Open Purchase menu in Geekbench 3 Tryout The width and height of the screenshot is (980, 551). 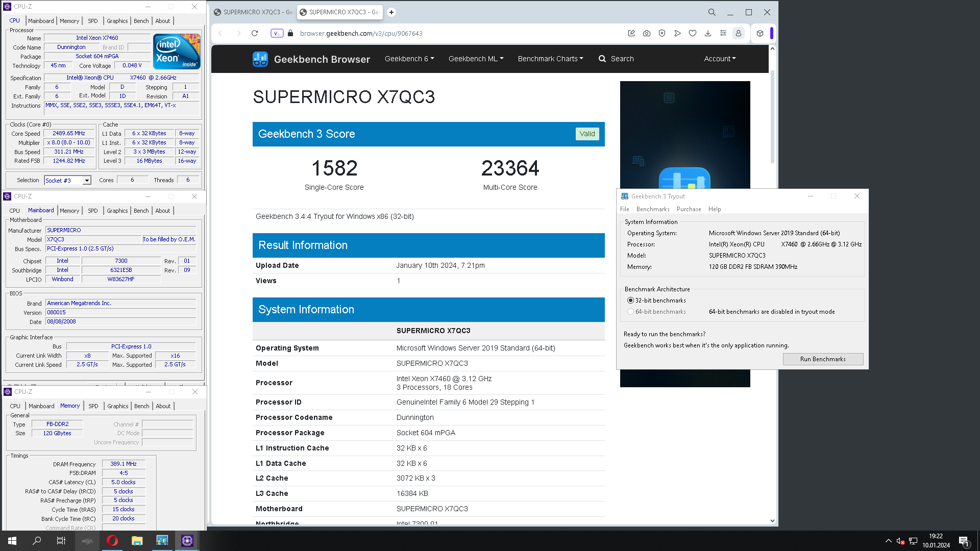tap(689, 209)
